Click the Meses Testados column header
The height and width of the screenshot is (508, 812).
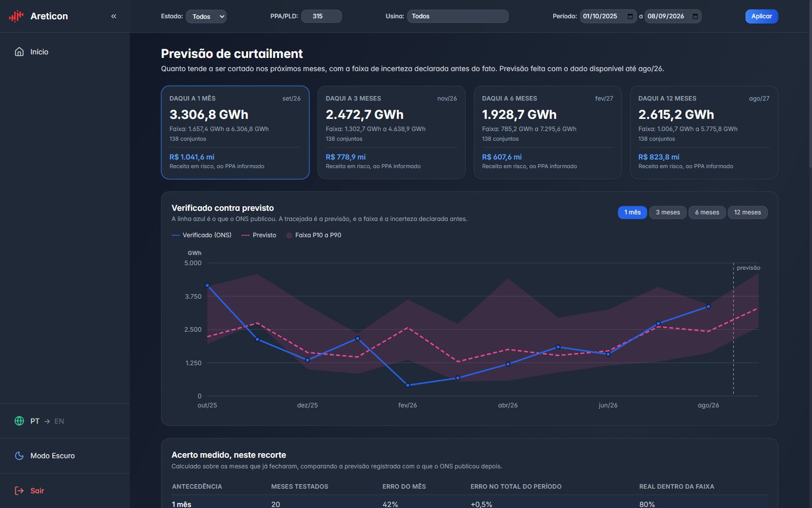[x=299, y=487]
